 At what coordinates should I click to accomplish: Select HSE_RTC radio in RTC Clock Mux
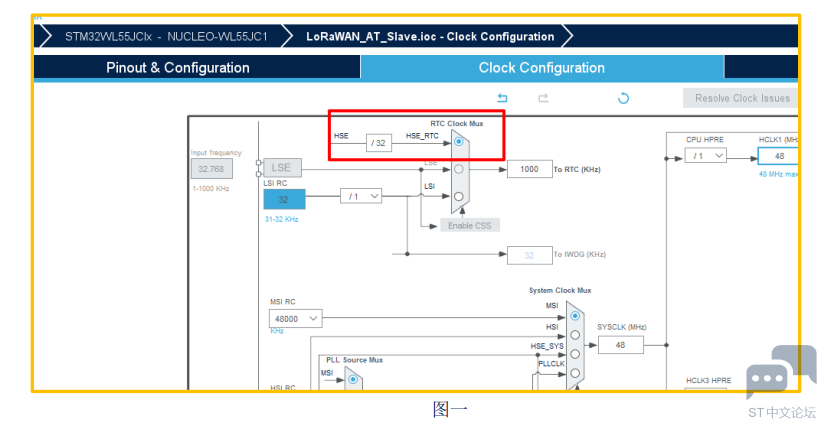tap(459, 142)
